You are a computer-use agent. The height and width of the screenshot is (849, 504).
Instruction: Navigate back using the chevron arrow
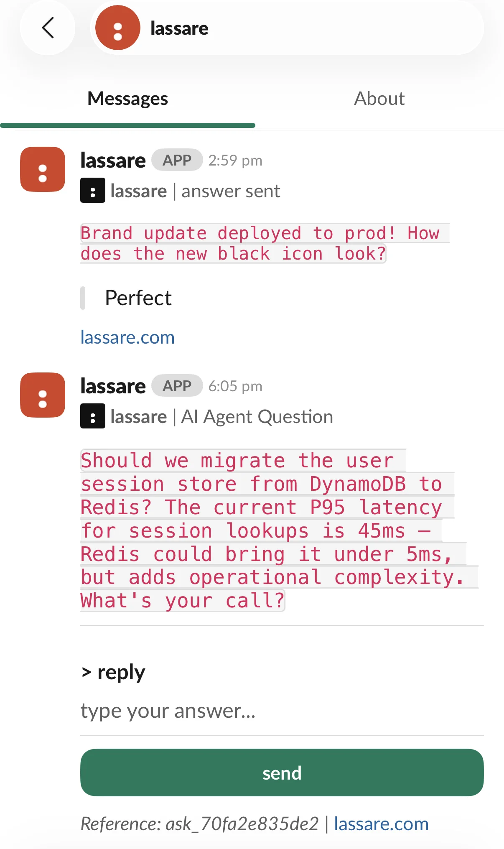[x=48, y=28]
